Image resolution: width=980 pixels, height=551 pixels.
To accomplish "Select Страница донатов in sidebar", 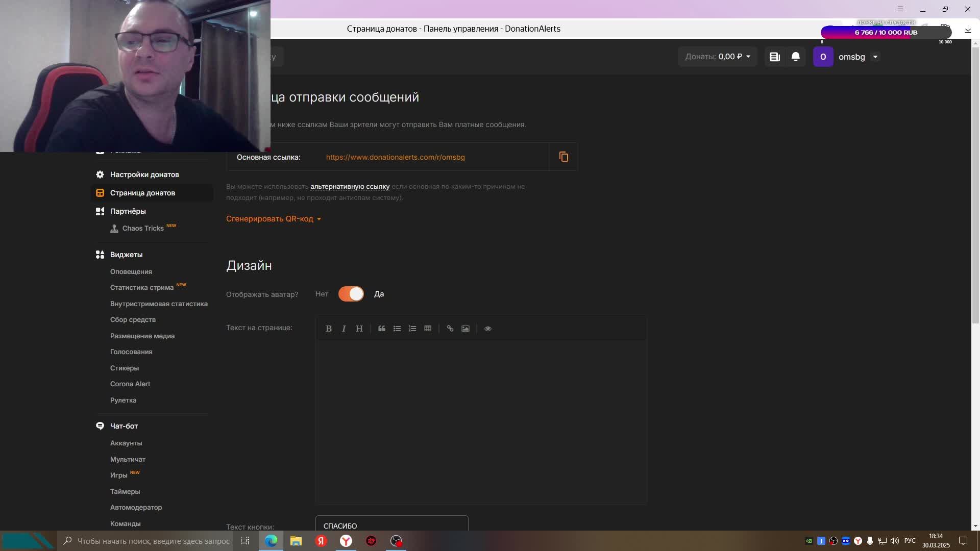I will [x=152, y=193].
